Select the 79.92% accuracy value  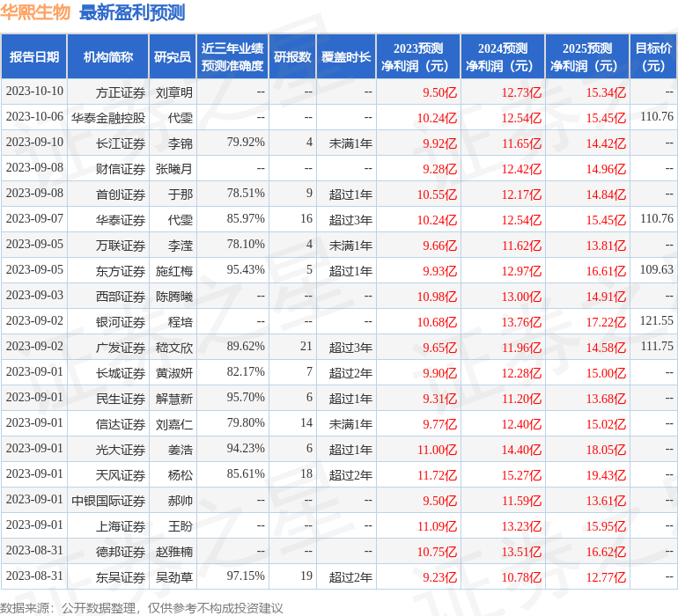click(246, 143)
